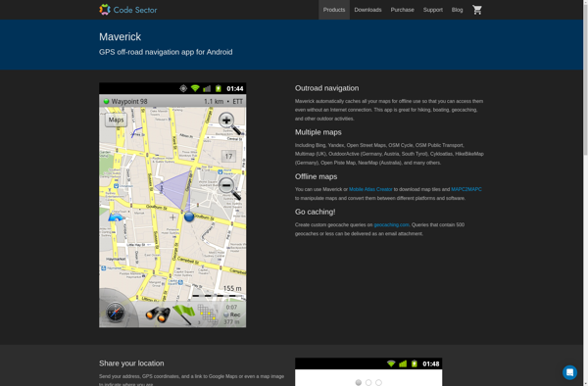Click the Maverick map screenshot image
588x386 pixels.
point(172,205)
